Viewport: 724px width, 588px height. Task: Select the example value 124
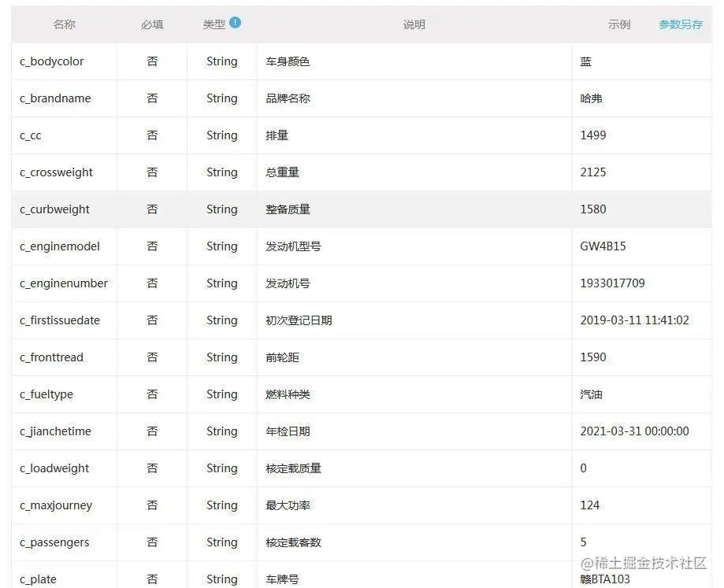tap(589, 505)
